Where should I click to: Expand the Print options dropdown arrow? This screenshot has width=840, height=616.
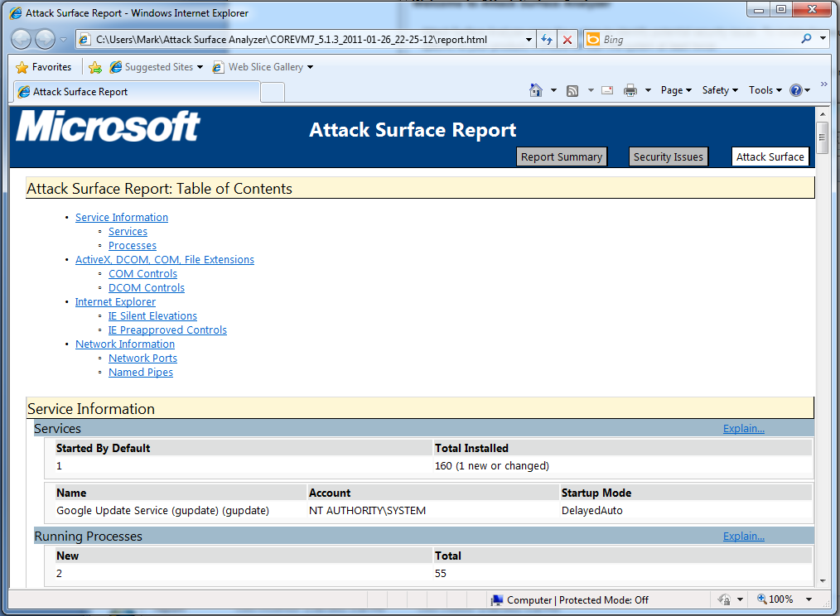648,90
